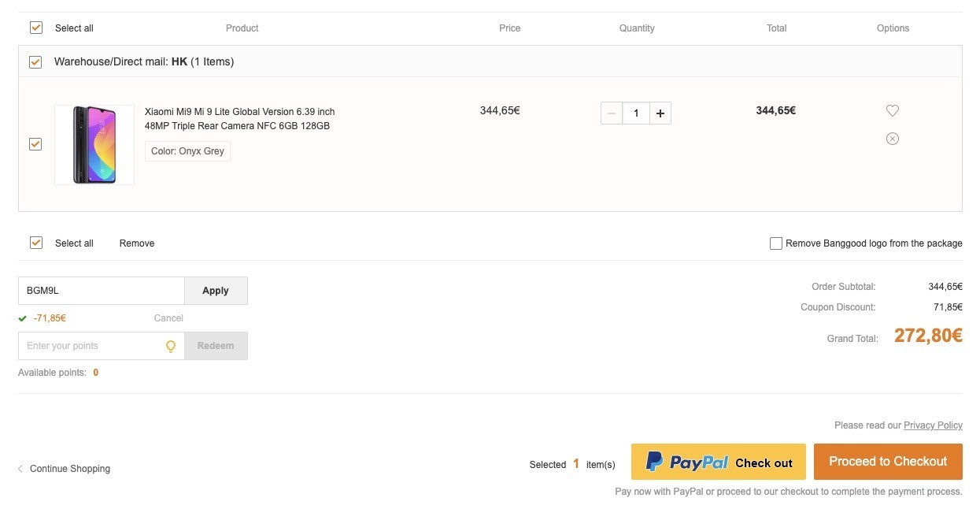Viewport: 980px width, 520px height.
Task: Open Xiaomi Mi9 phone thumbnail image
Action: point(94,145)
